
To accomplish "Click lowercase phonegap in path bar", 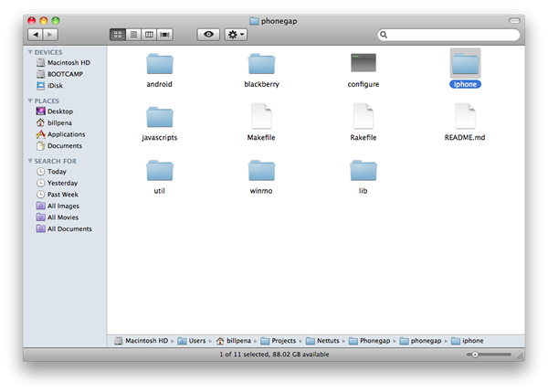I will click(420, 341).
